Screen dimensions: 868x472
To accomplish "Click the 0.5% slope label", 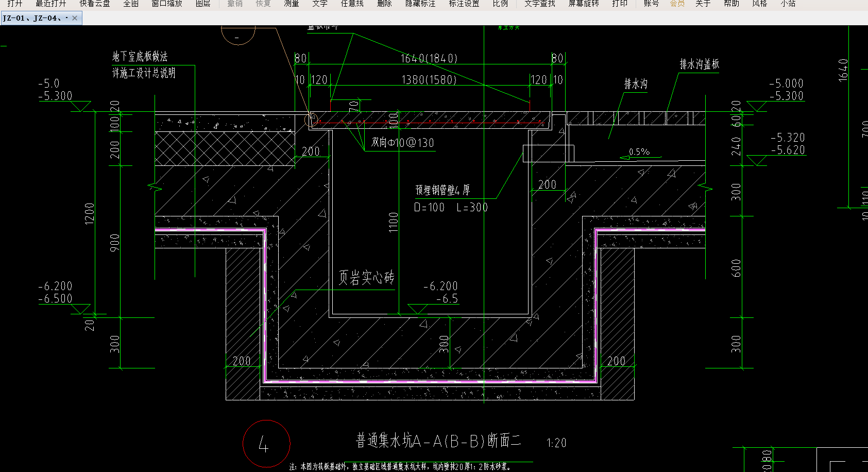I will pyautogui.click(x=639, y=152).
